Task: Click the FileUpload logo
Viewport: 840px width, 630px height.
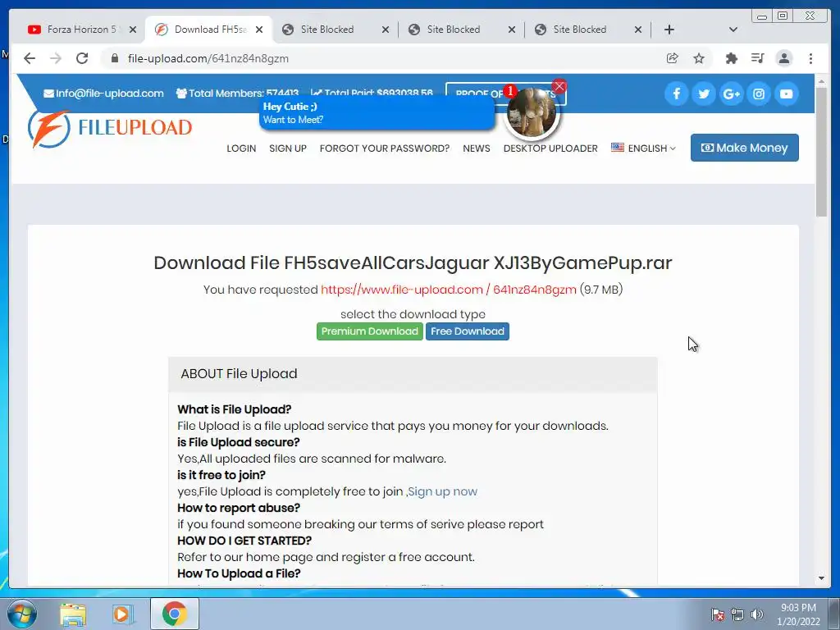Action: pyautogui.click(x=110, y=129)
